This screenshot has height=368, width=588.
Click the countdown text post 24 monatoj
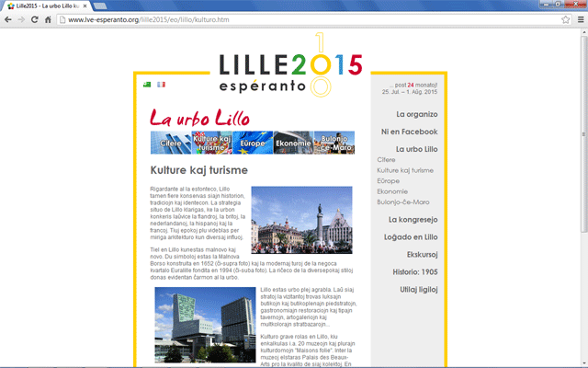pos(413,85)
